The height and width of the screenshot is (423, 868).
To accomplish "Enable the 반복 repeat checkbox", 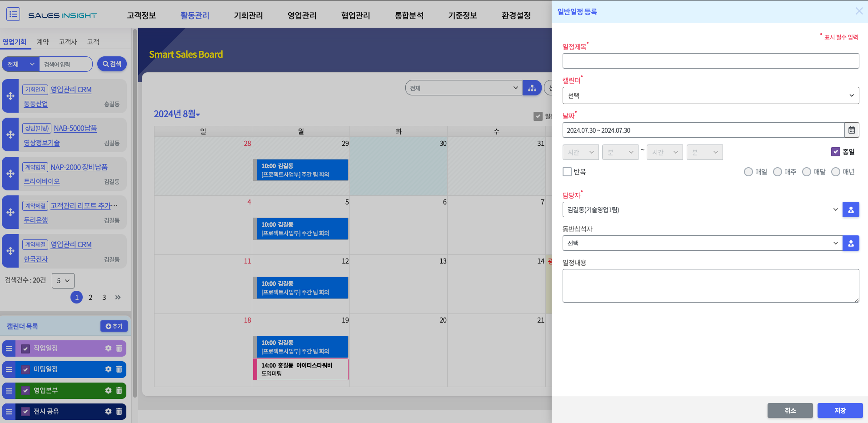I will click(567, 172).
